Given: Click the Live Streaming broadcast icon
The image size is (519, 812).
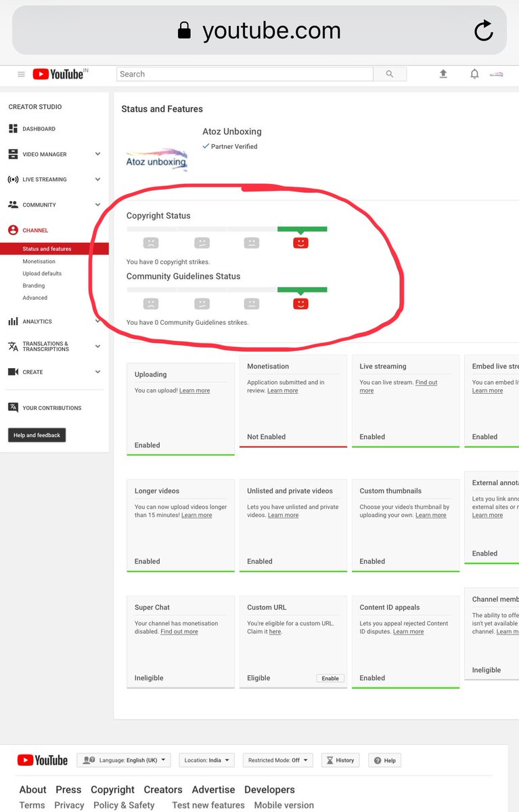Looking at the screenshot, I should click(13, 179).
